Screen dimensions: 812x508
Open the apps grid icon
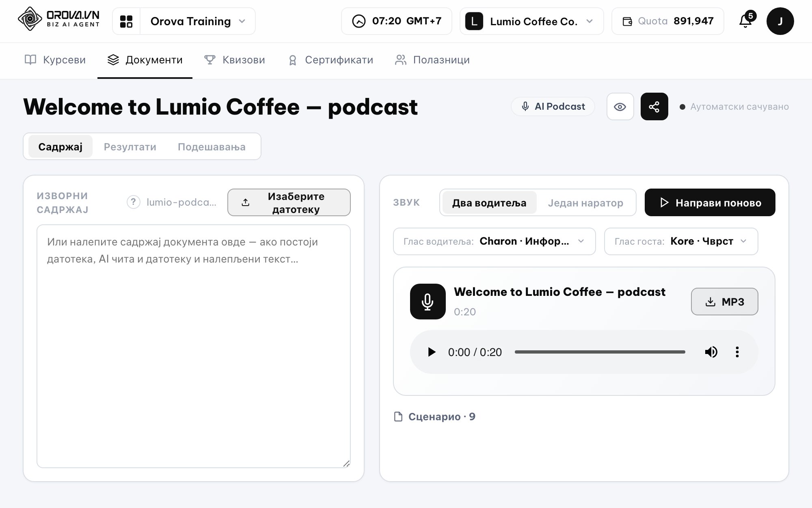pyautogui.click(x=126, y=21)
